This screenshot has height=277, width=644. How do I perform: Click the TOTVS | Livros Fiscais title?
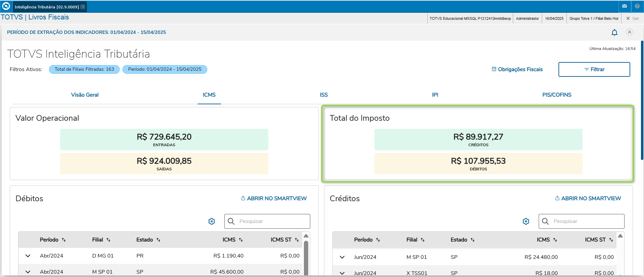point(35,17)
